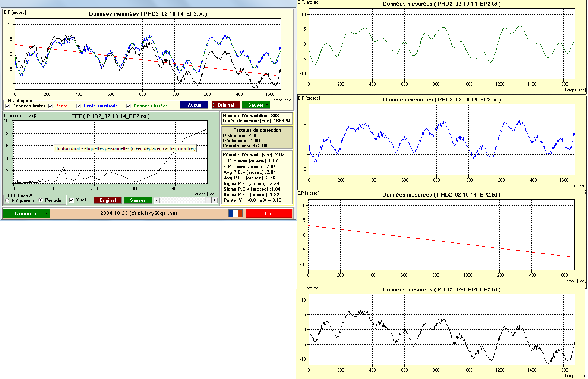The height and width of the screenshot is (379, 588).
Task: Click Original button next to Aucun
Action: [x=225, y=105]
